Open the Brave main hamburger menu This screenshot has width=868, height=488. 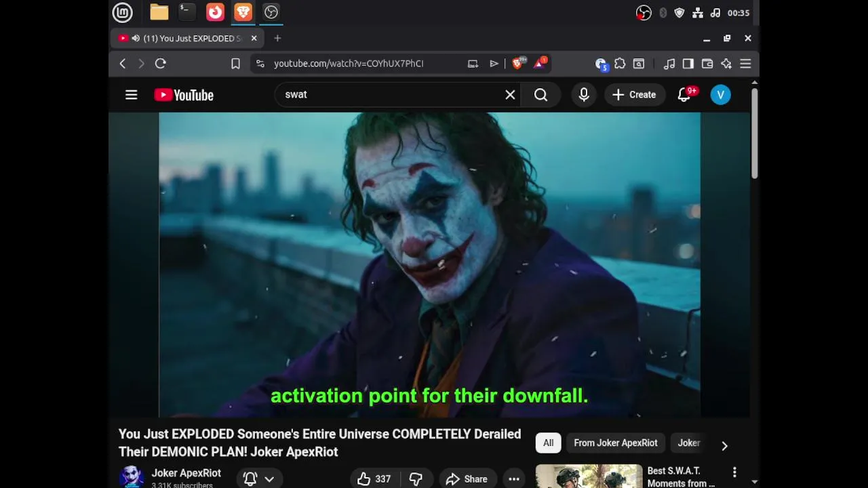pyautogui.click(x=745, y=64)
